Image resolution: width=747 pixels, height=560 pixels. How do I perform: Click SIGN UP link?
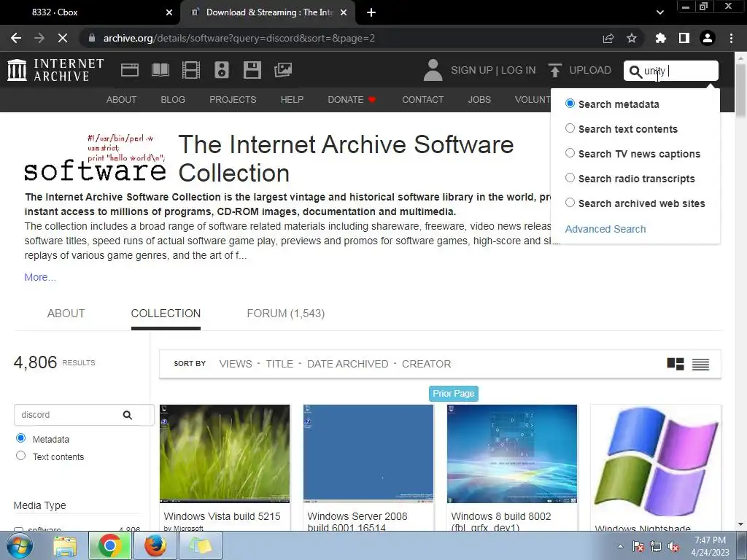(x=472, y=70)
